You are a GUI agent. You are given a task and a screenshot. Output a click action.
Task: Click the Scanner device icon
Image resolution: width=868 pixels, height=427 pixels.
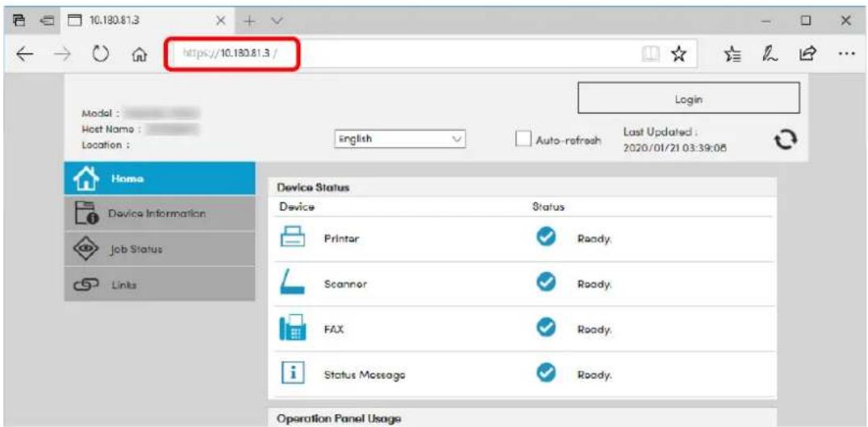[294, 283]
